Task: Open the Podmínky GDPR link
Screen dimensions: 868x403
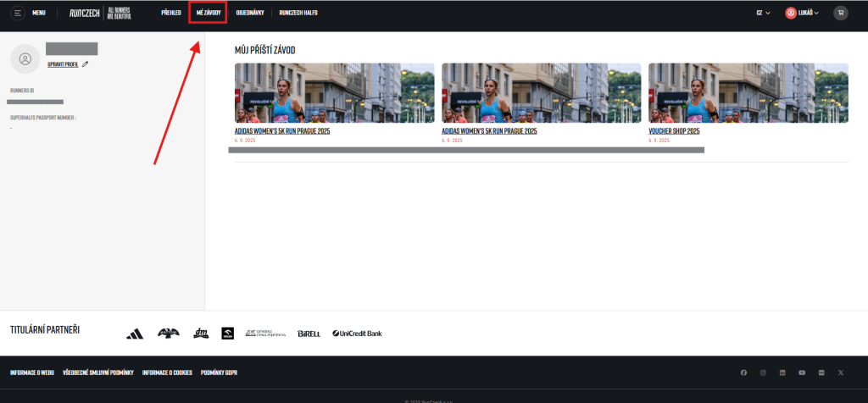Action: (219, 373)
